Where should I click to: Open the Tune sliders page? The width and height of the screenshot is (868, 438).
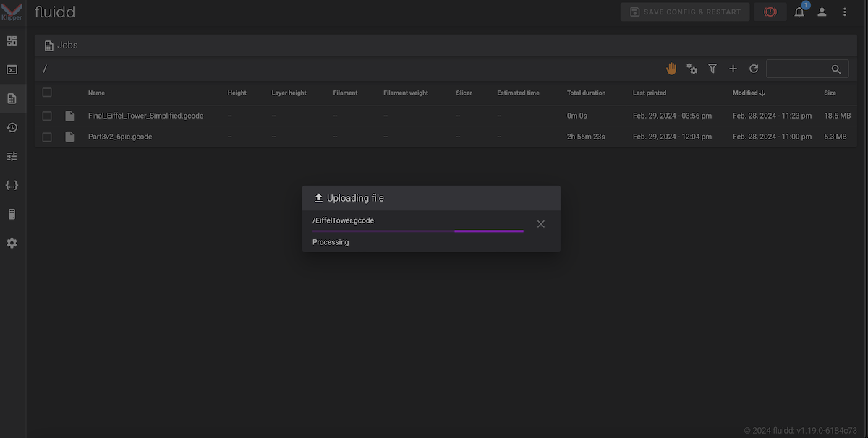click(x=12, y=156)
